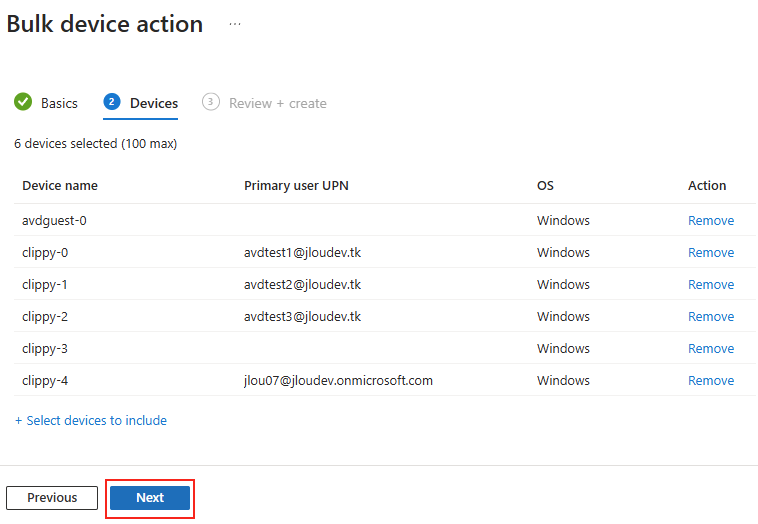The width and height of the screenshot is (758, 524).
Task: Remove the clippy-2 device
Action: click(711, 316)
